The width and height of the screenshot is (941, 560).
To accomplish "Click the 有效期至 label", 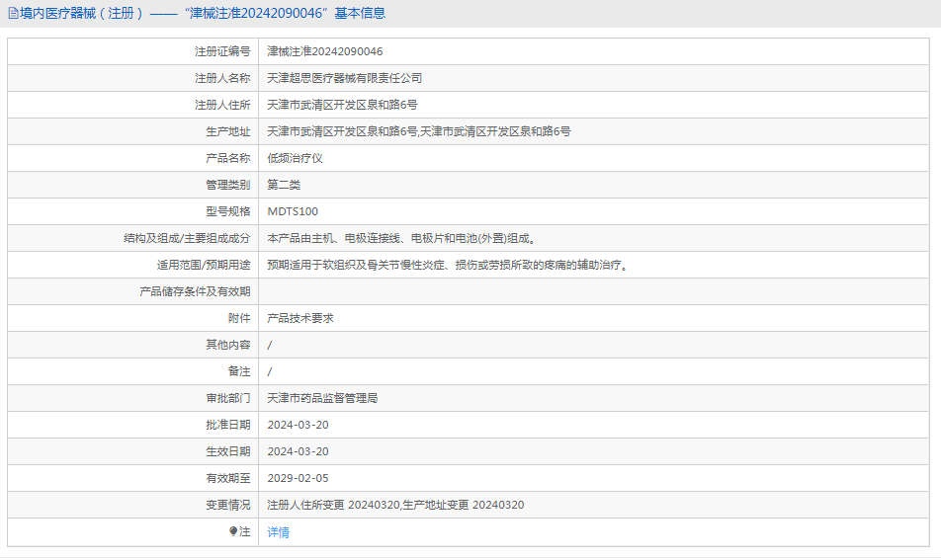I will pos(228,478).
